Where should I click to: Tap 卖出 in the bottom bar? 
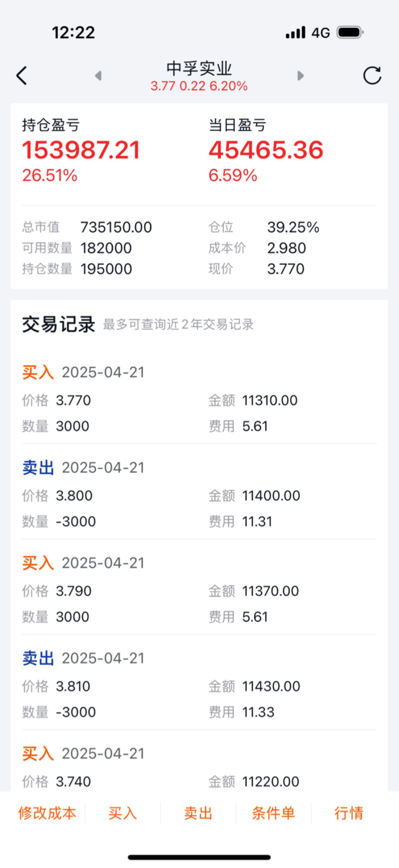coord(198,813)
